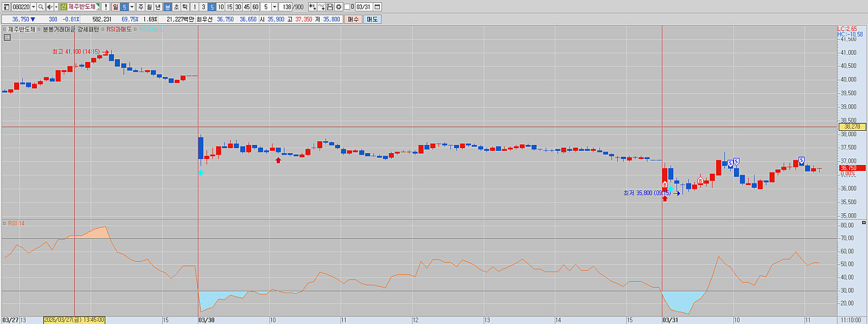Click the 매도 sell button

click(372, 19)
